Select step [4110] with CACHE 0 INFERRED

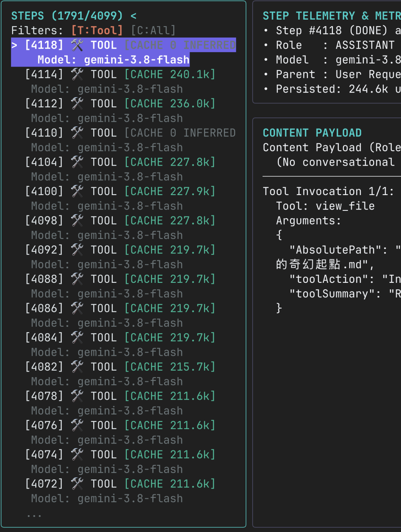pyautogui.click(x=130, y=133)
